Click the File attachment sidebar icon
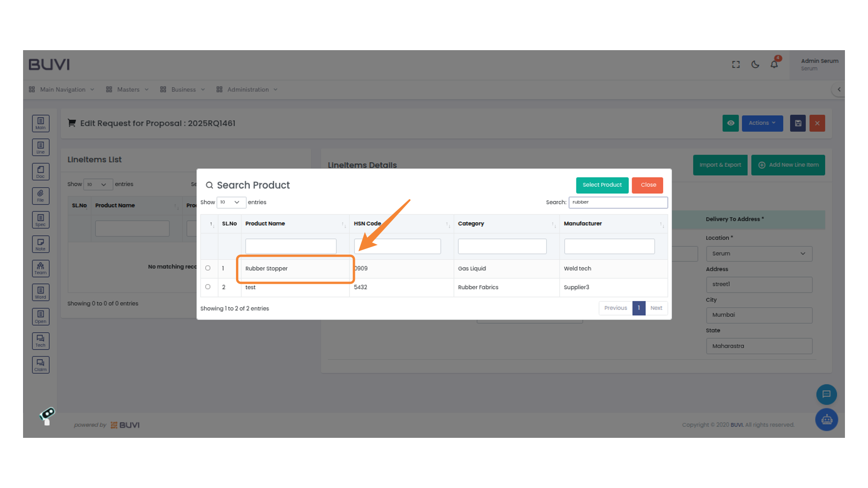The width and height of the screenshot is (868, 488). click(x=41, y=196)
